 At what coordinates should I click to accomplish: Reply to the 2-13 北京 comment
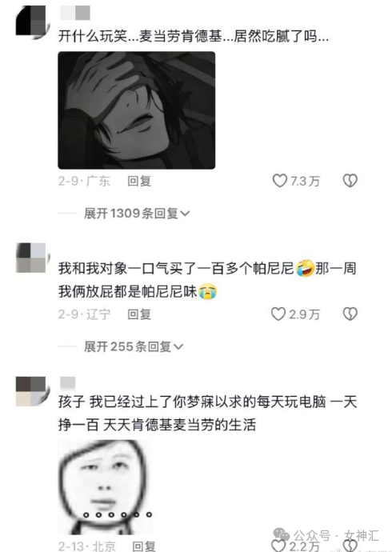(x=143, y=546)
